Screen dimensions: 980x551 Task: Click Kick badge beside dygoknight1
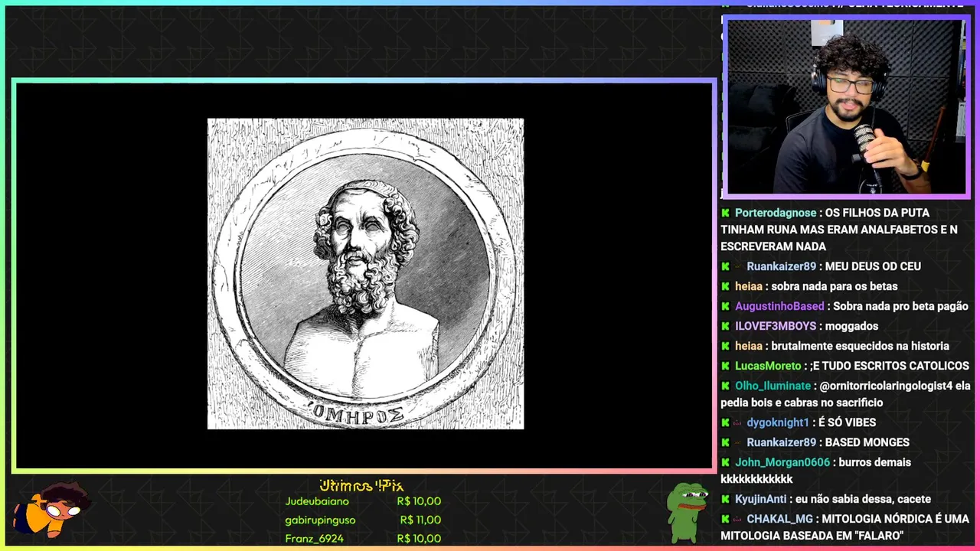click(x=725, y=422)
